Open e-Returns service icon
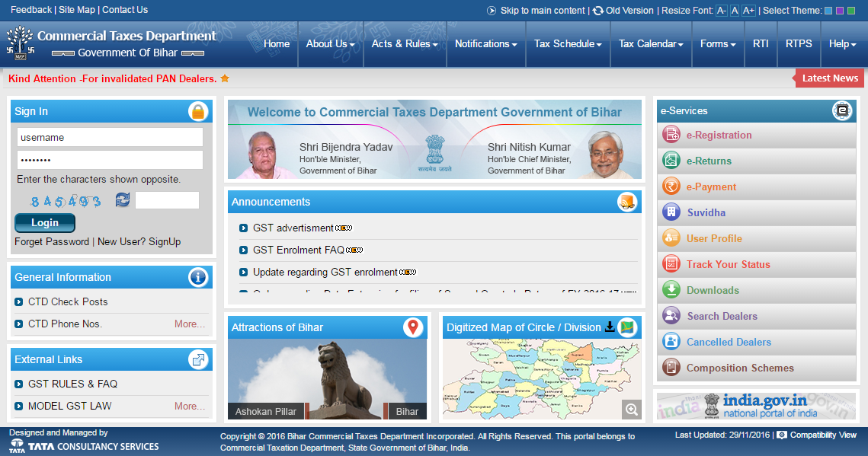This screenshot has height=456, width=868. tap(671, 161)
